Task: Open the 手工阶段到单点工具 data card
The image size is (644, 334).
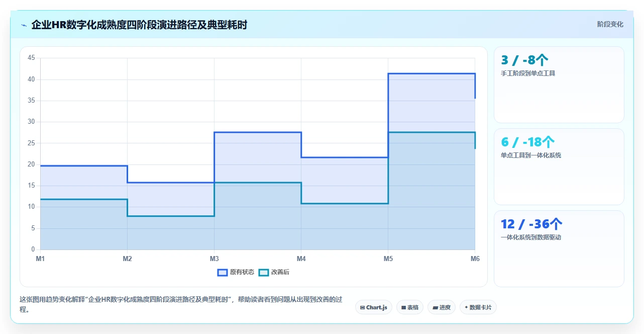Action: coord(559,85)
